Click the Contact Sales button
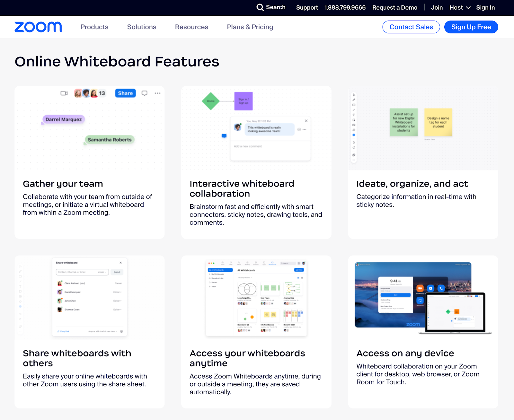 click(411, 27)
